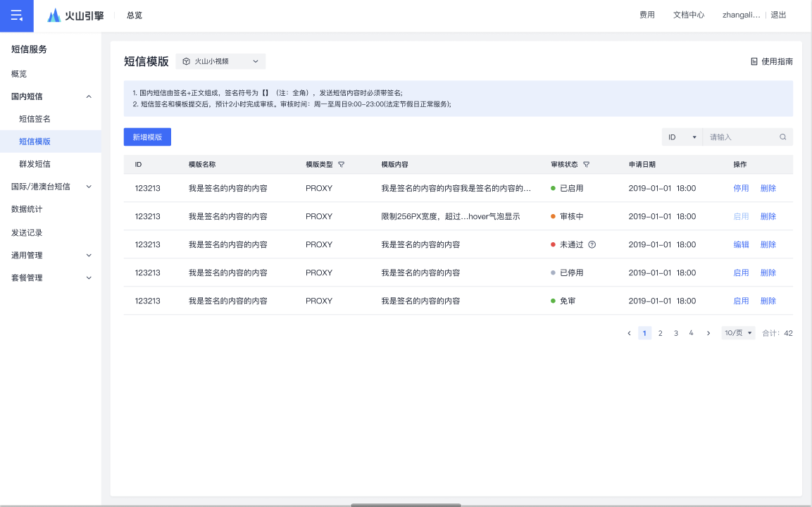Filter by 审核状态 funnel icon

tap(586, 165)
